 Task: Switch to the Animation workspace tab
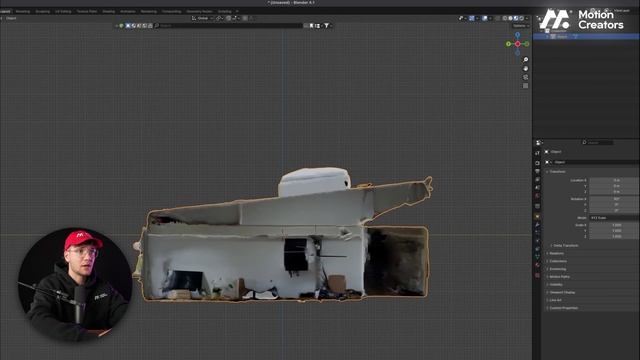[128, 11]
